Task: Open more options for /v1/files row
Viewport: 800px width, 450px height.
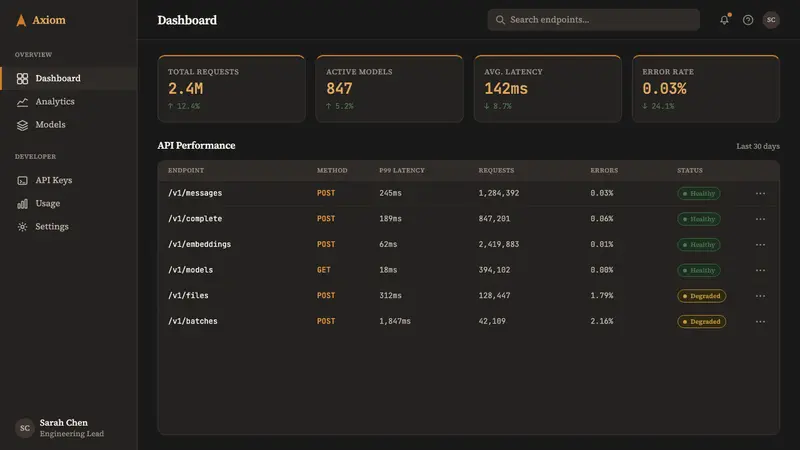Action: tap(760, 296)
